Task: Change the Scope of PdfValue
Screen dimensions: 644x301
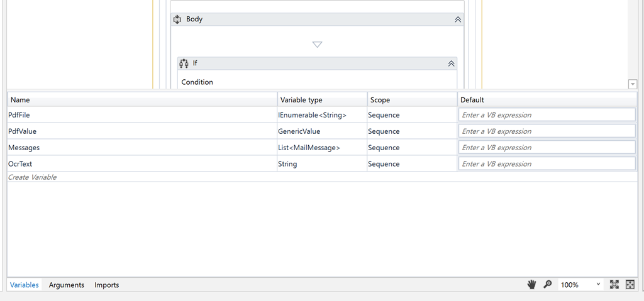Action: click(x=411, y=131)
